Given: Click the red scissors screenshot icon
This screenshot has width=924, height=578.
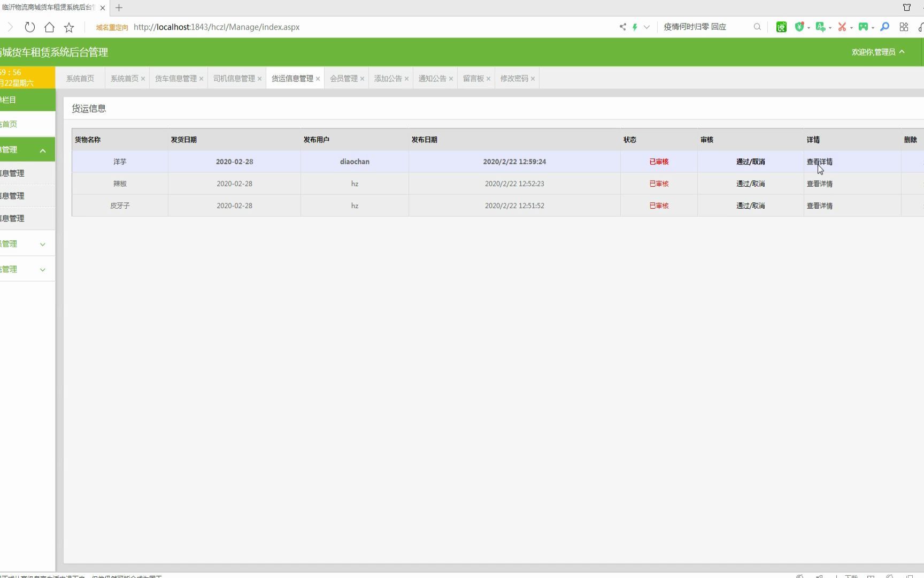Looking at the screenshot, I should coord(842,27).
